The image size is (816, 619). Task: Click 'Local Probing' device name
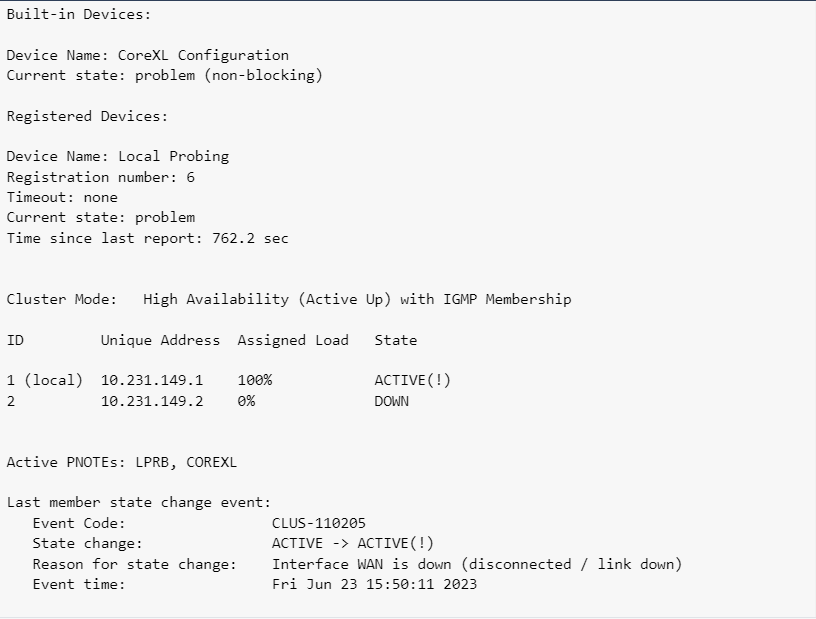coord(173,157)
